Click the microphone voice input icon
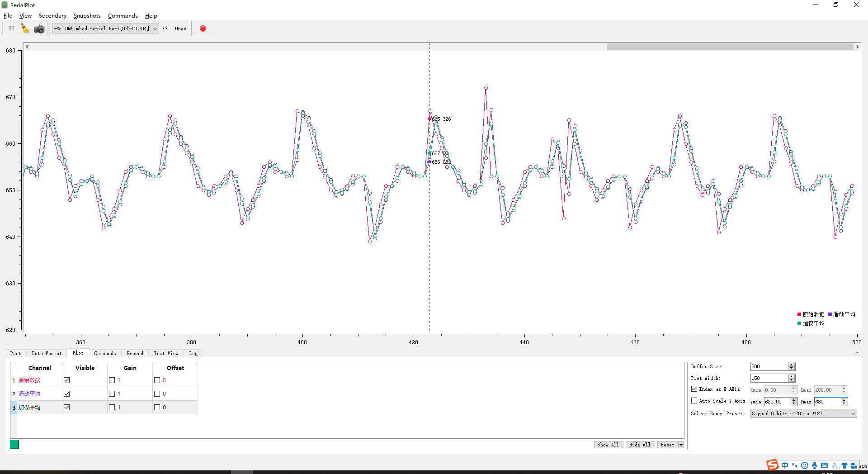868x474 pixels. coord(815,465)
